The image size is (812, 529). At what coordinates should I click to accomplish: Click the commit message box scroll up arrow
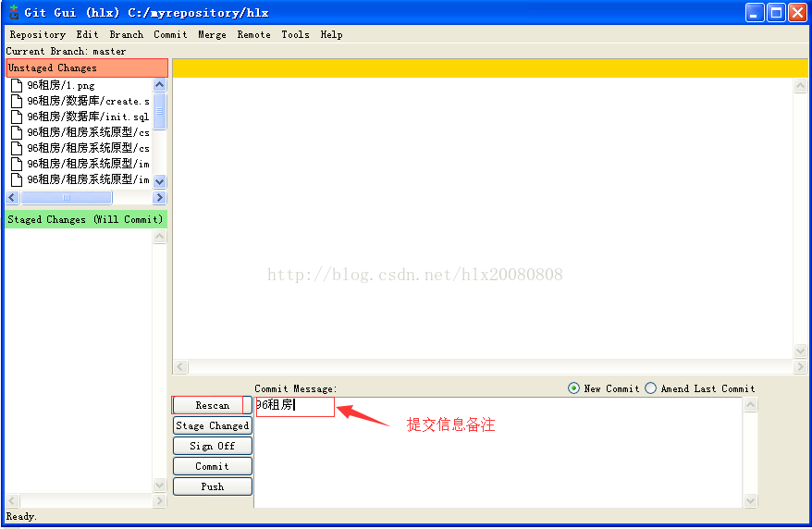(750, 405)
